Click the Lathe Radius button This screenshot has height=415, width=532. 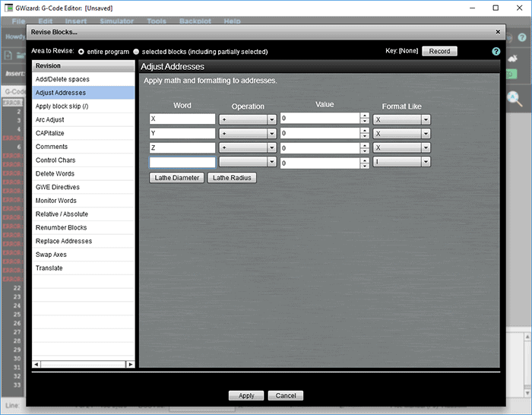[232, 178]
